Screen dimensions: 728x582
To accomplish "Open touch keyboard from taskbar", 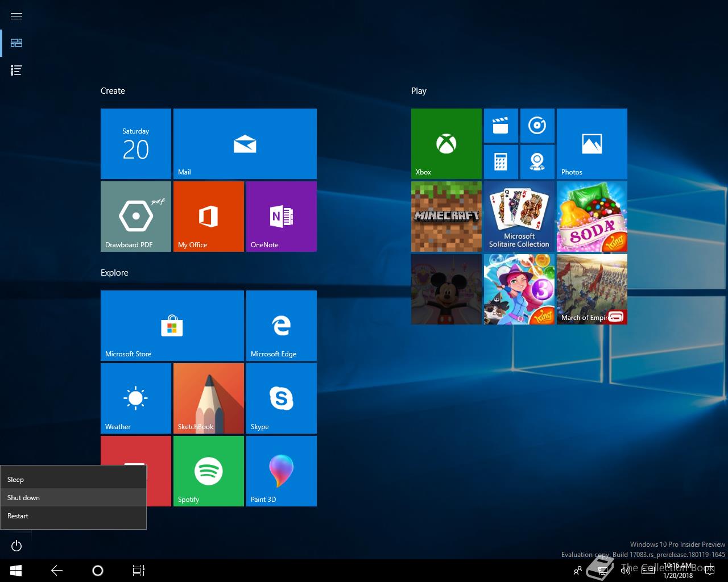I will tap(648, 571).
